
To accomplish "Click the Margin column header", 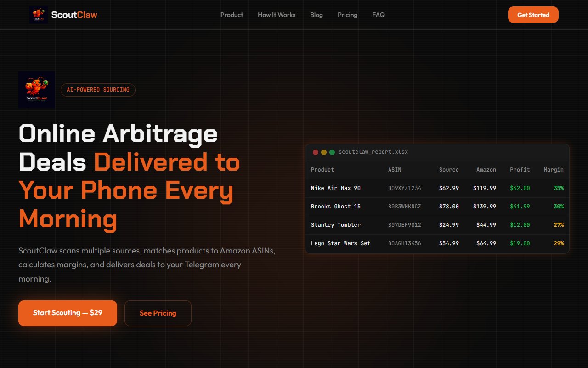I will 554,170.
